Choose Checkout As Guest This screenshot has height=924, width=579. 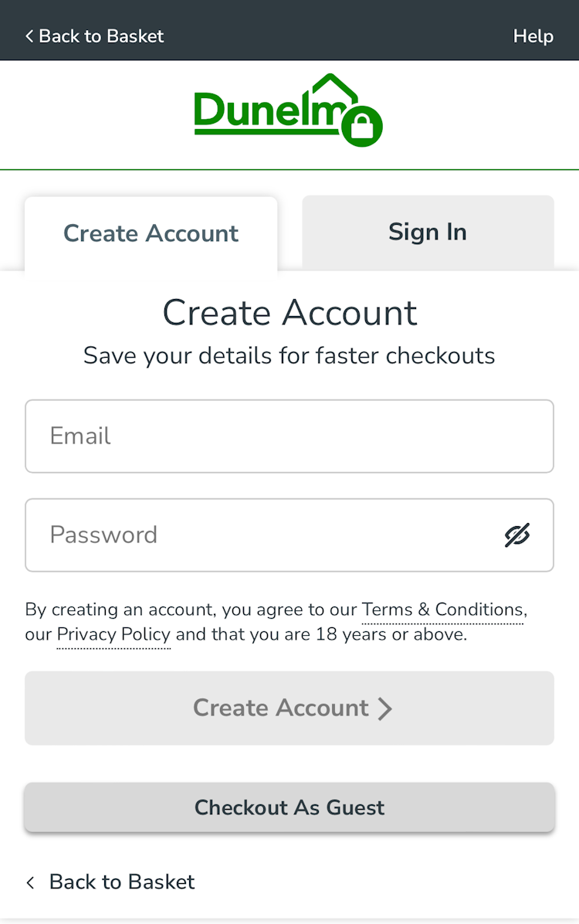(x=289, y=807)
